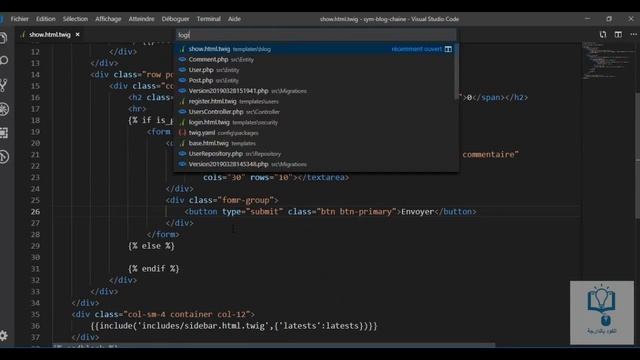This screenshot has width=640, height=360.
Task: Open the Atteindre menu
Action: coord(141,19)
